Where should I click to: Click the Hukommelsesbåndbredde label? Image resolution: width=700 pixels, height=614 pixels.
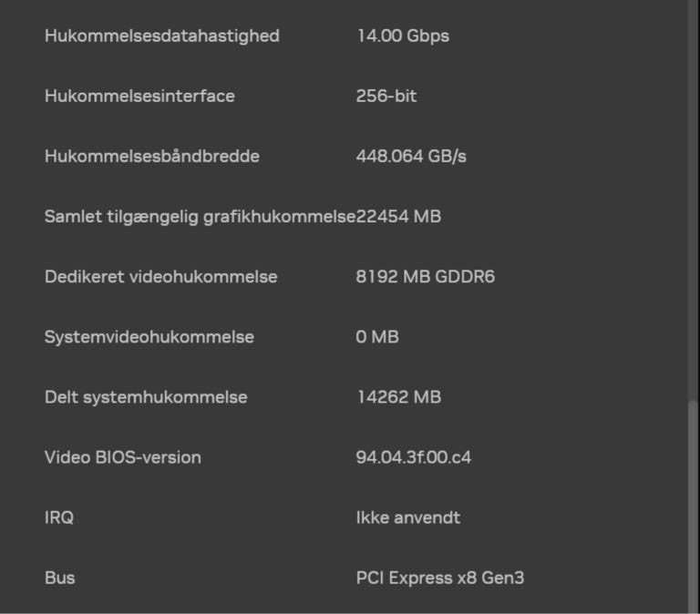pos(152,157)
